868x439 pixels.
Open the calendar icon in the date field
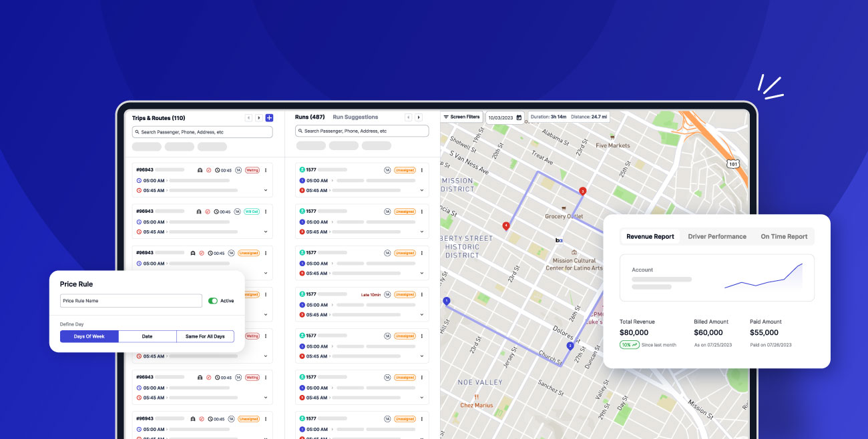(x=519, y=117)
